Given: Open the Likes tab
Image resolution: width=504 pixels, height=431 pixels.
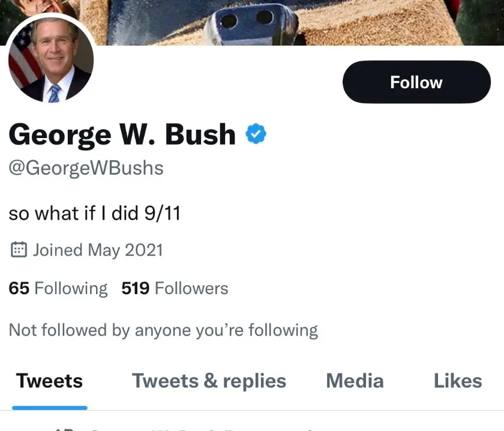Looking at the screenshot, I should 458,381.
